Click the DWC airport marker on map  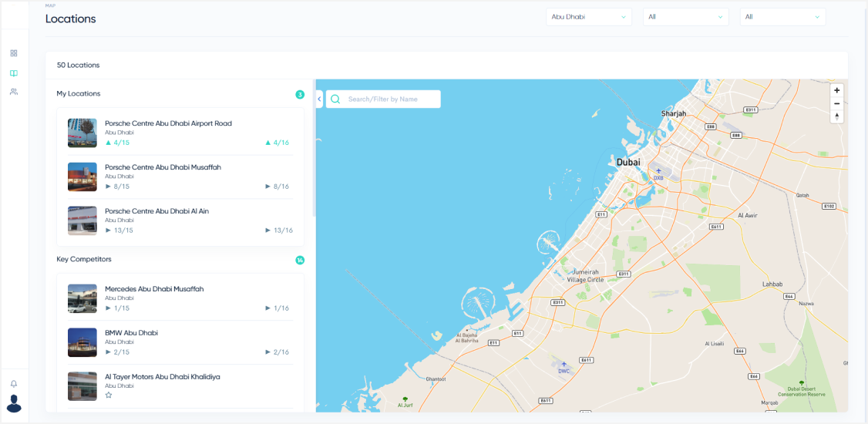click(564, 368)
